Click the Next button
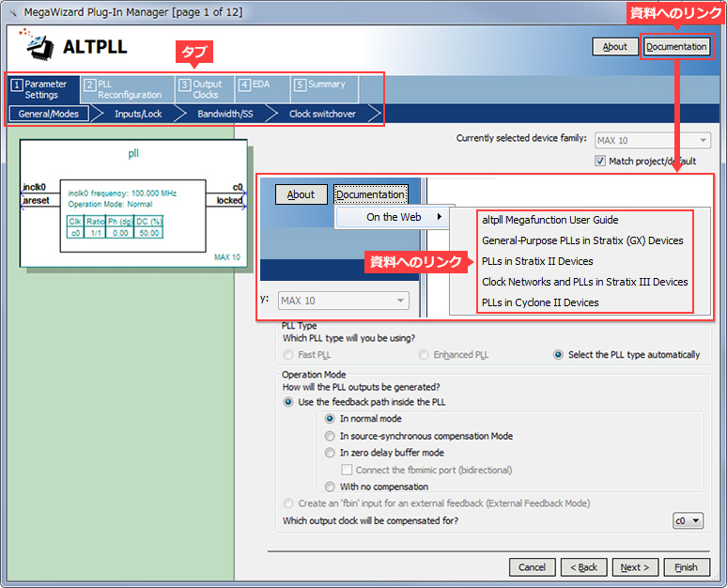The image size is (727, 588). pos(635,567)
